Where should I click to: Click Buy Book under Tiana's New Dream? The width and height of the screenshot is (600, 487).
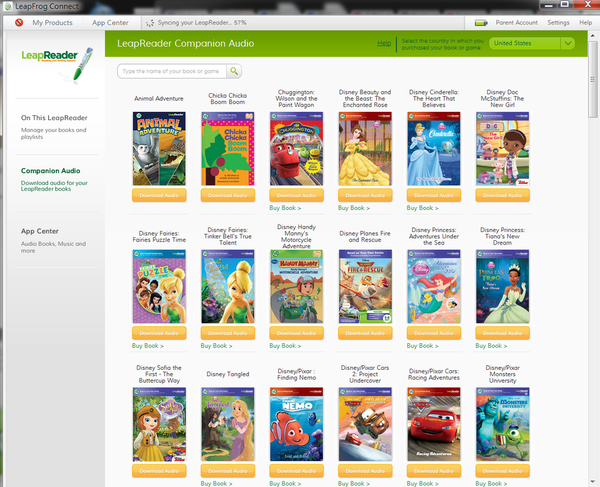(491, 346)
